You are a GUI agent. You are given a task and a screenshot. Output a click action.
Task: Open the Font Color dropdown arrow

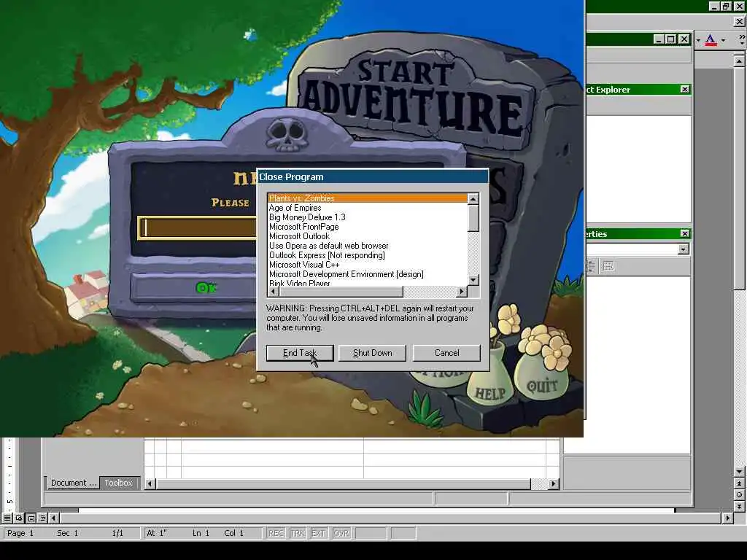(x=723, y=40)
